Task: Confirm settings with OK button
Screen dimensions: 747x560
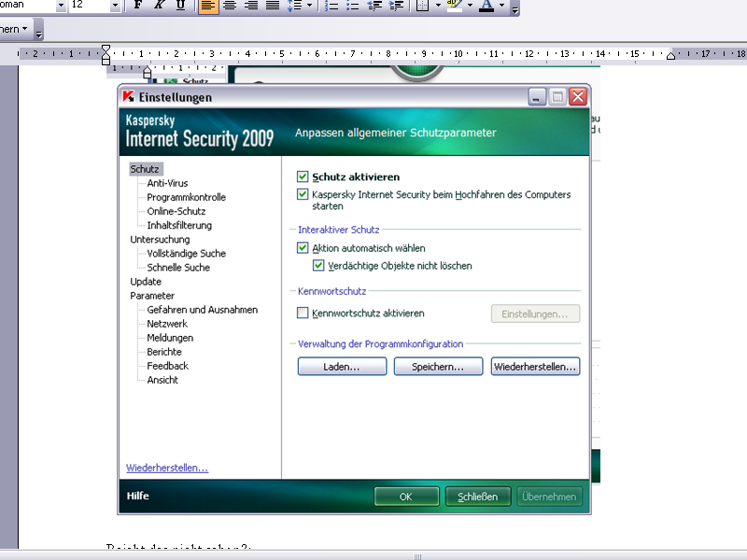Action: coord(406,497)
